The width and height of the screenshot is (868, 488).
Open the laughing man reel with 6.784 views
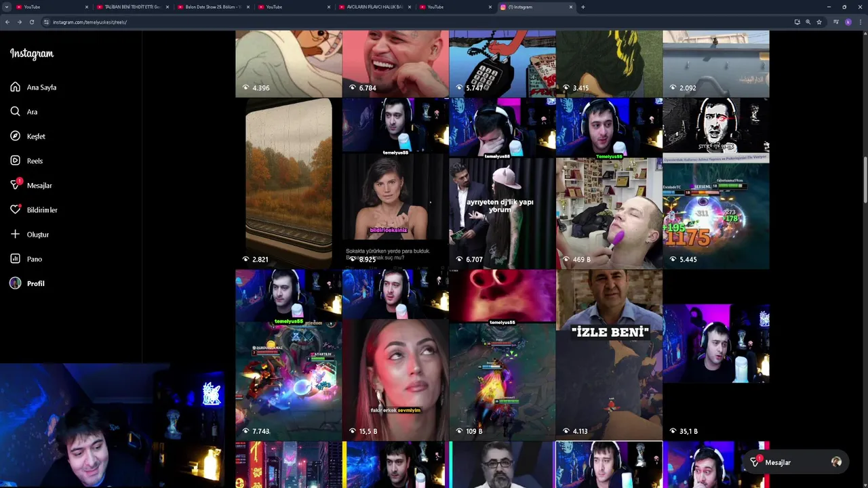(395, 64)
